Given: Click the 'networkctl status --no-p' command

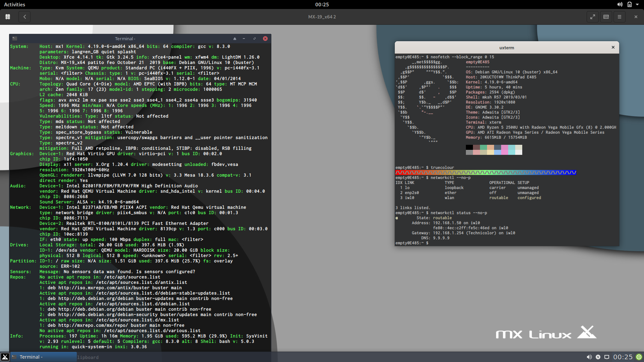Looking at the screenshot, I should click(459, 213).
